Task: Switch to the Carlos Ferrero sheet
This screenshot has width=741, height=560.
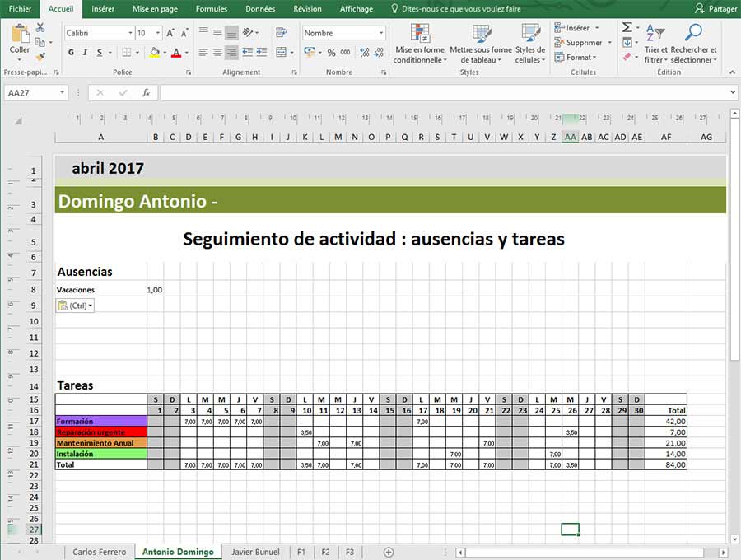Action: click(x=100, y=552)
